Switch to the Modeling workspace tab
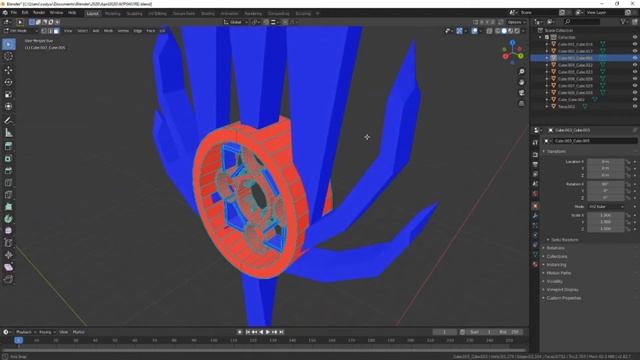Viewport: 640px width, 360px height. pyautogui.click(x=113, y=13)
